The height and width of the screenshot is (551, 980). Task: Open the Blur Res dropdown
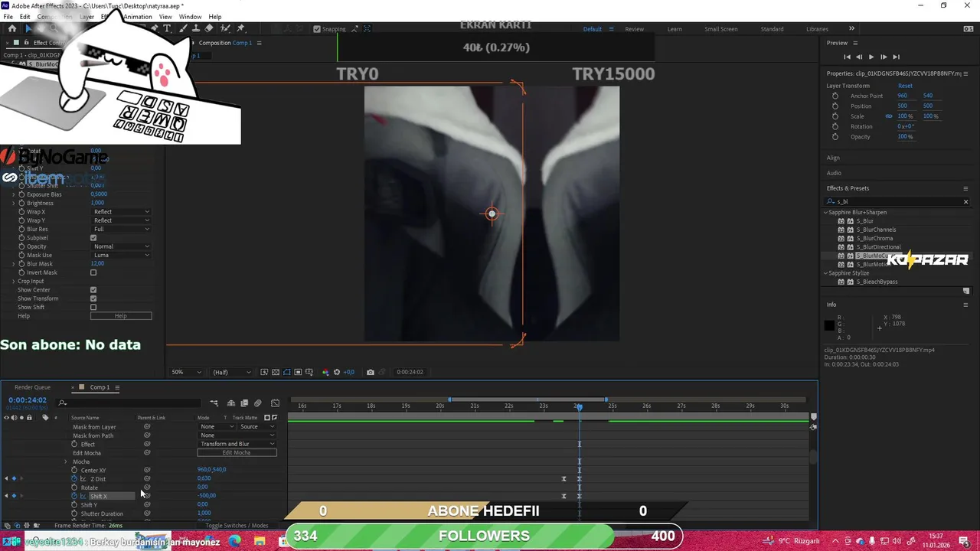[121, 229]
